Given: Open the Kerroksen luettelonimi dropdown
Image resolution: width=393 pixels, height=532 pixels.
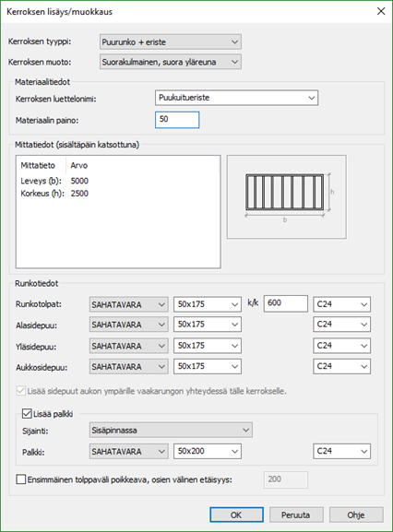Looking at the screenshot, I should [236, 98].
